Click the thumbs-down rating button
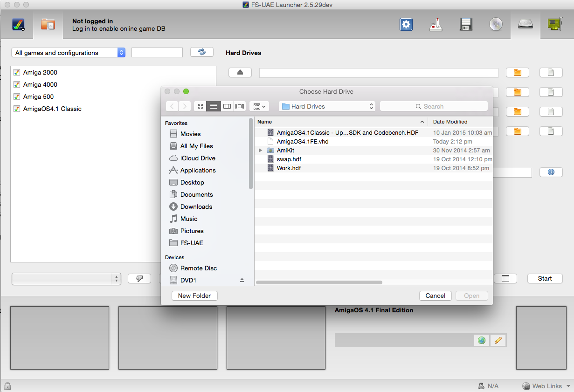 point(139,279)
